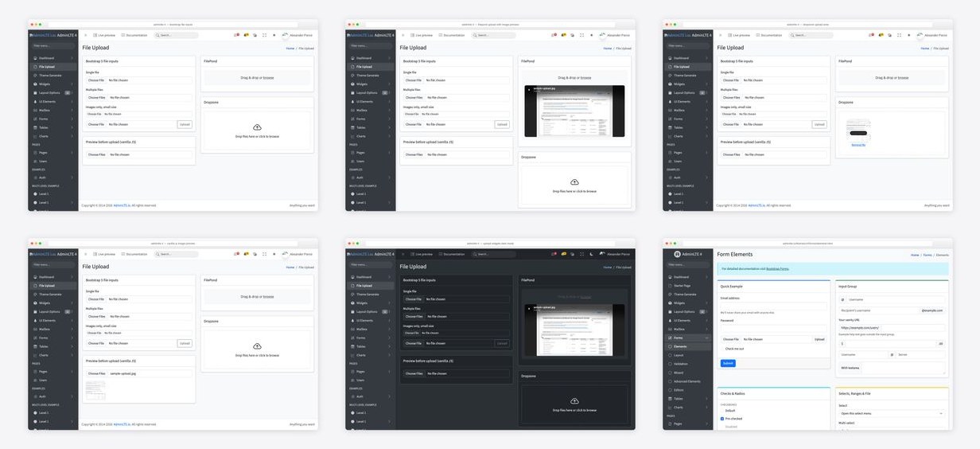980x449 pixels.
Task: Expand the Layout Options chevron in dark-mode sidebar
Action: 390,311
